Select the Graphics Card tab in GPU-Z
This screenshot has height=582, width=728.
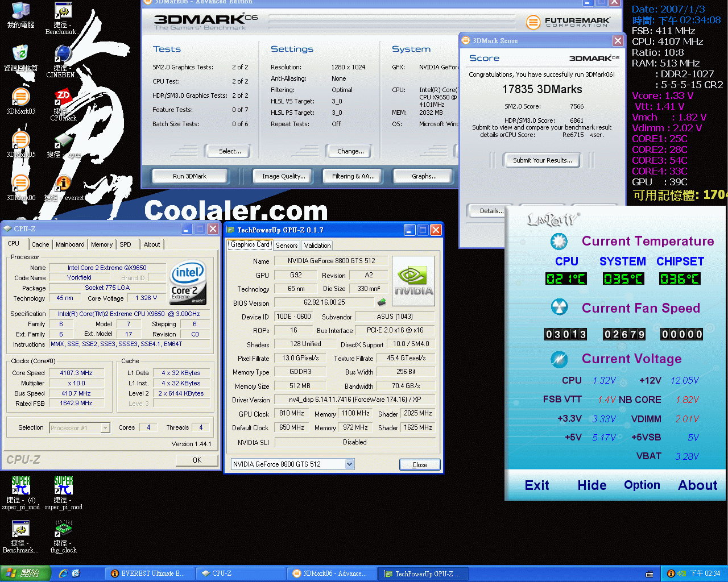(250, 244)
